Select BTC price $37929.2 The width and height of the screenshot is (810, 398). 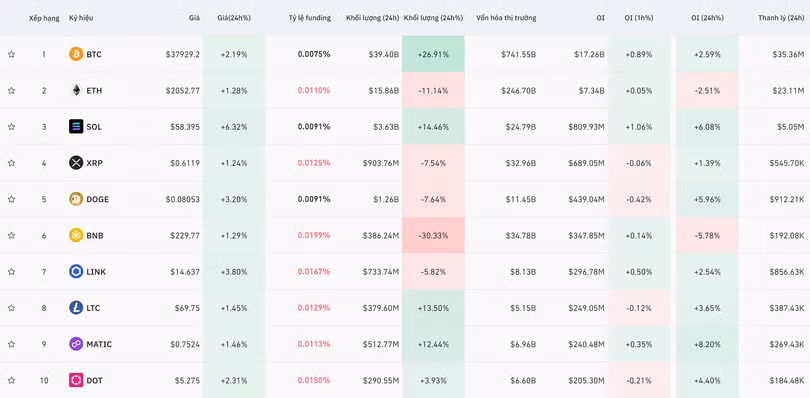(183, 54)
